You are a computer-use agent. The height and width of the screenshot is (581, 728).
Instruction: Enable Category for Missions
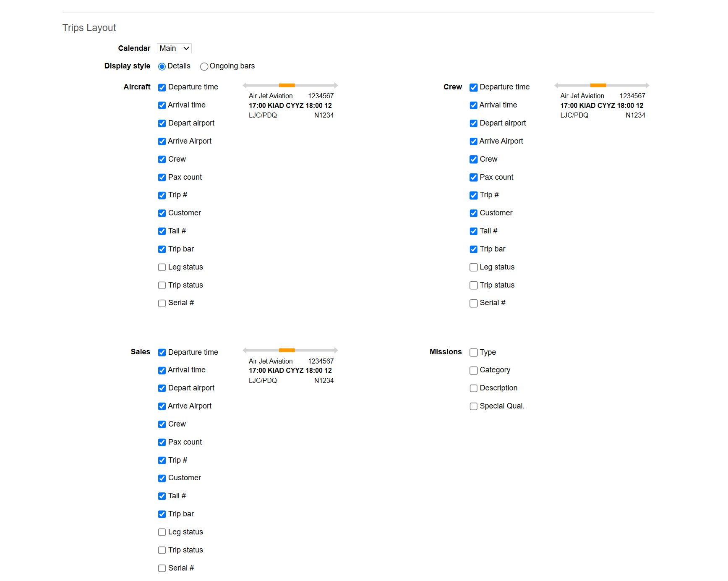point(473,370)
